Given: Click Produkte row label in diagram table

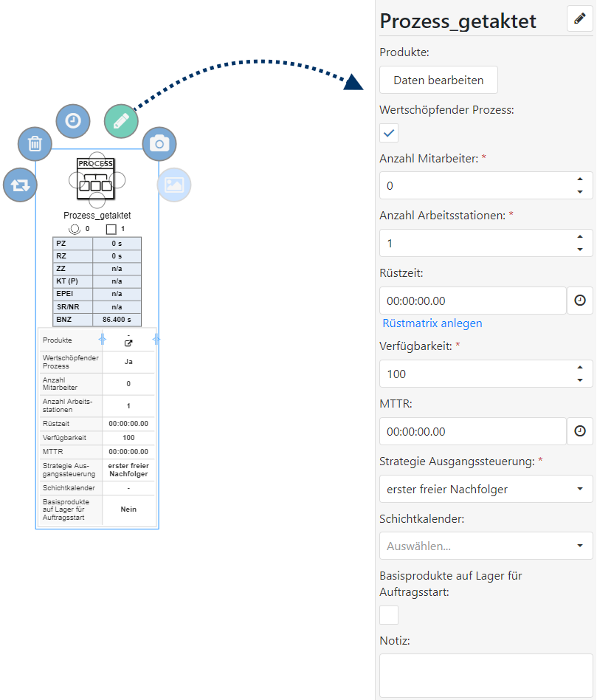Looking at the screenshot, I should [x=57, y=340].
